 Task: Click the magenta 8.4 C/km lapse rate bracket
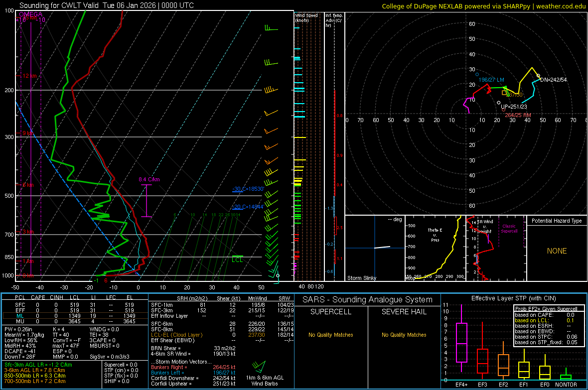click(x=146, y=201)
